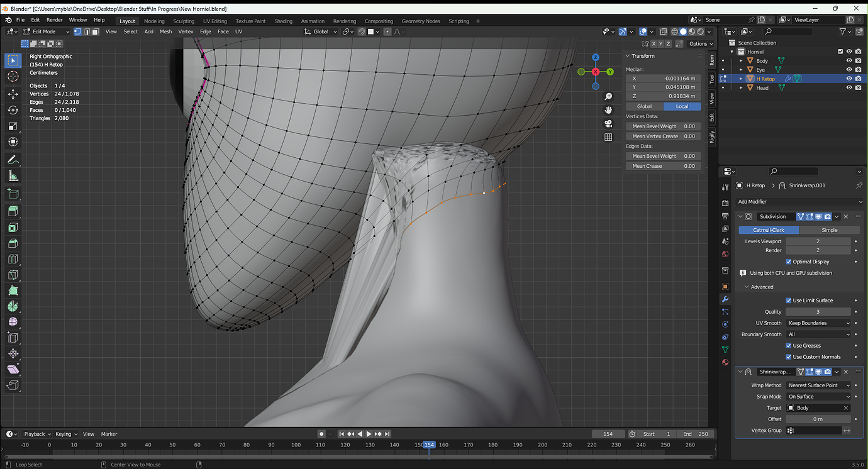Click the zoom magnifier viewport icon

coord(608,97)
